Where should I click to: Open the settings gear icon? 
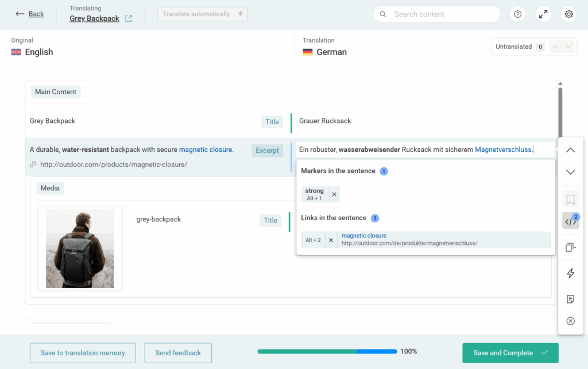pyautogui.click(x=568, y=14)
